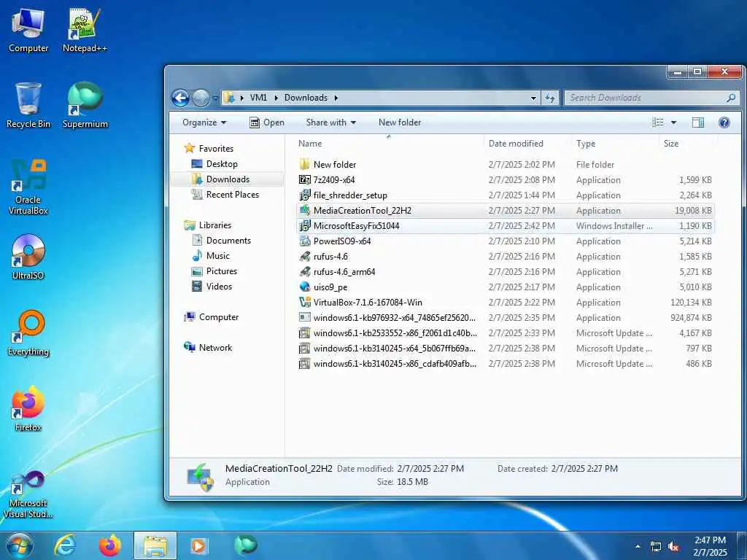
Task: Launch Notepad++ from the desktop
Action: click(85, 31)
